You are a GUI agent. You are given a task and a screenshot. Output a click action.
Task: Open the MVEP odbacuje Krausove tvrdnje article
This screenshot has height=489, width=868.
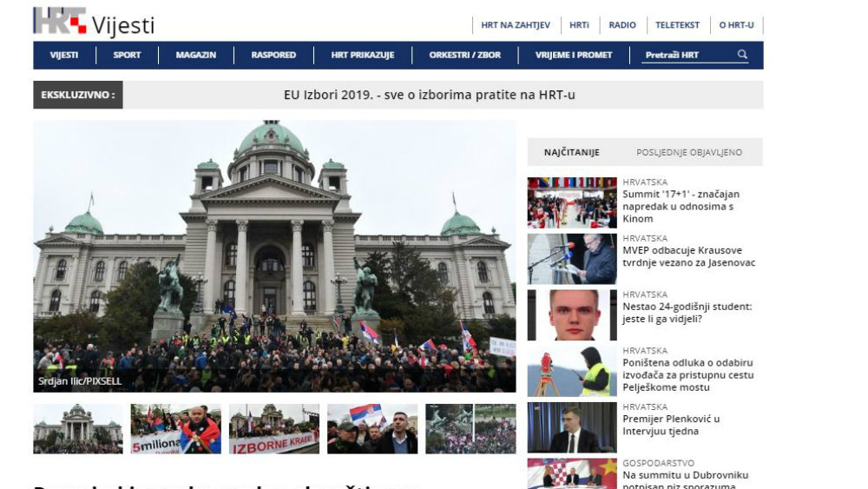pos(688,256)
